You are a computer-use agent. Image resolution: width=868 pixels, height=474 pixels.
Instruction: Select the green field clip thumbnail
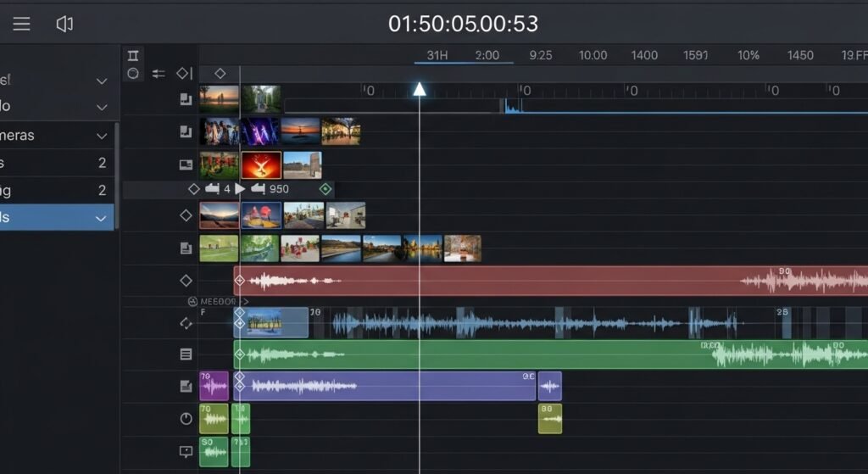tap(219, 248)
